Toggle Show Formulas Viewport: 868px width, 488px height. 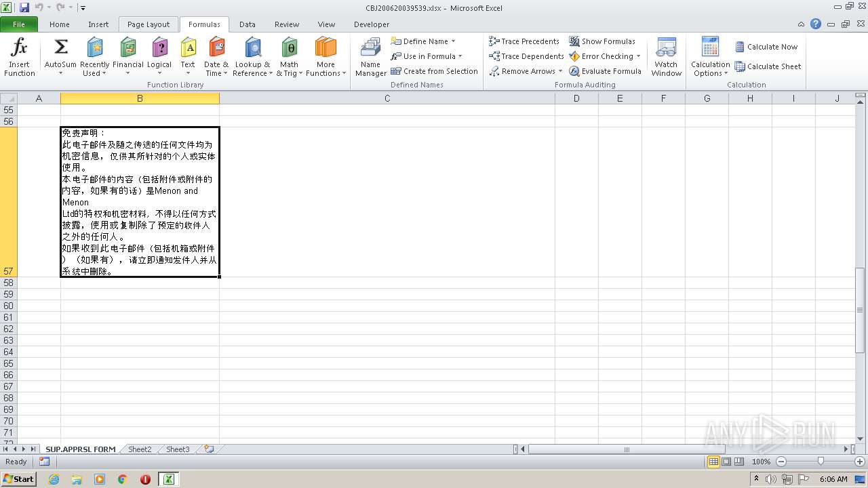pos(602,41)
